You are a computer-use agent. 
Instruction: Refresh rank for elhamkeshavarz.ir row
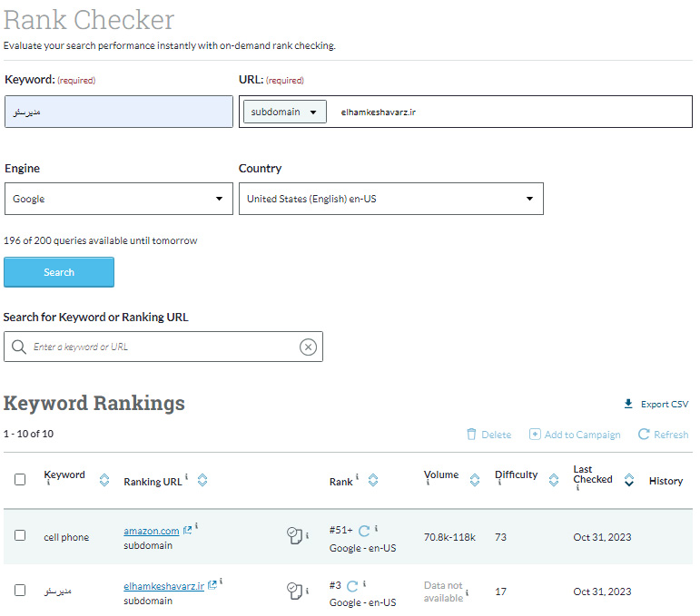pyautogui.click(x=352, y=587)
